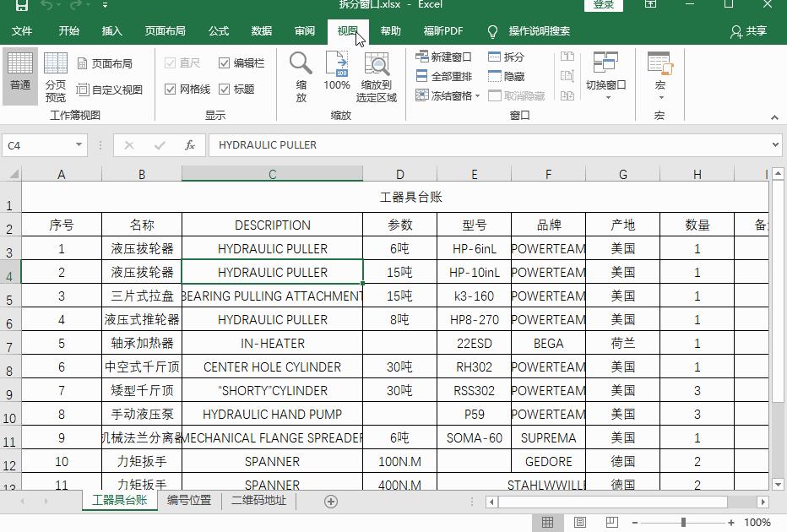Click the 登录 (Sign in) button
787x532 pixels.
pos(601,4)
